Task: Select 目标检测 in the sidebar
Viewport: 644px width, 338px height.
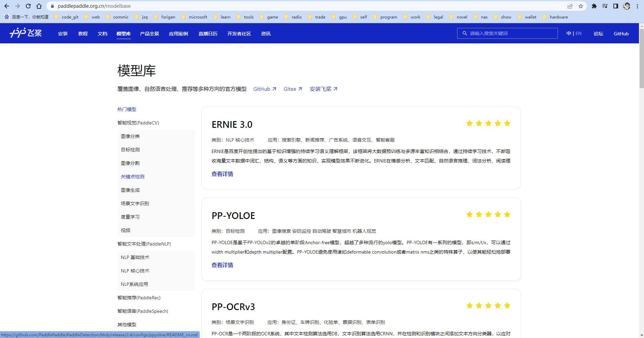Action: coord(130,150)
